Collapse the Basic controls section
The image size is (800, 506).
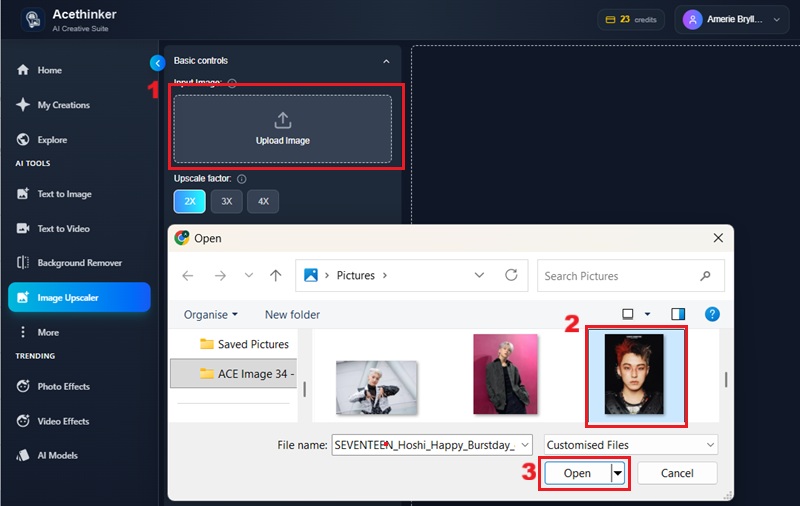386,61
